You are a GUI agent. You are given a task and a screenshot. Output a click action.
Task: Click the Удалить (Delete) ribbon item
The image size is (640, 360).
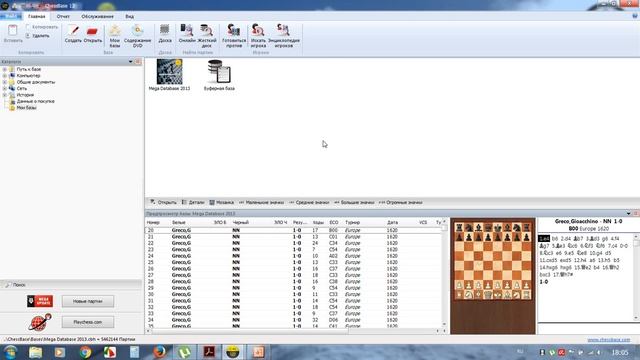38,36
